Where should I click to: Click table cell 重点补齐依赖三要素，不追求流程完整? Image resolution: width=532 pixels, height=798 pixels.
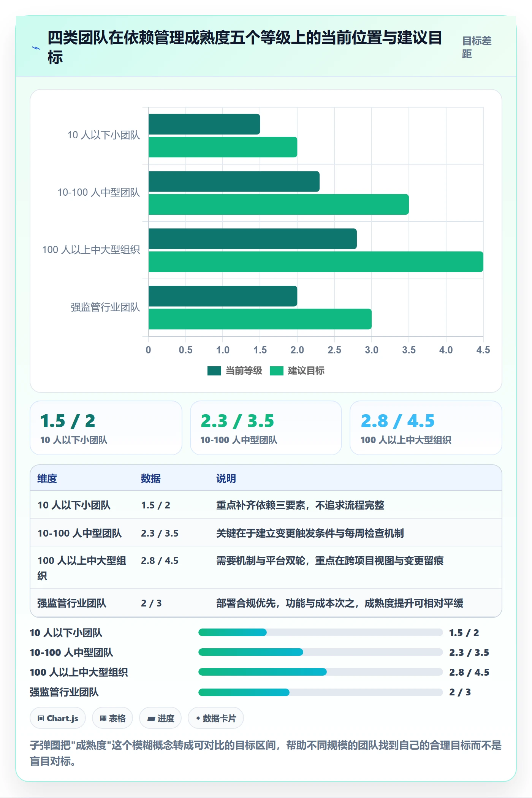[x=300, y=505]
